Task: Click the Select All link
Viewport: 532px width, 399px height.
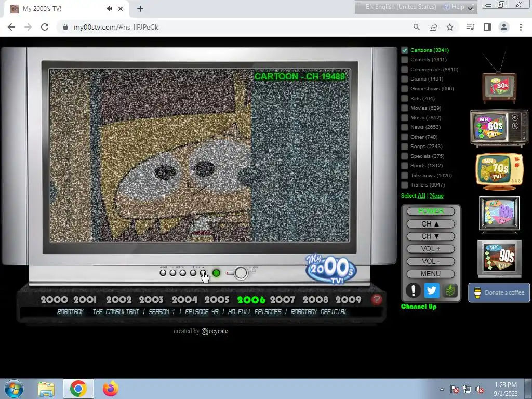Action: [421, 196]
